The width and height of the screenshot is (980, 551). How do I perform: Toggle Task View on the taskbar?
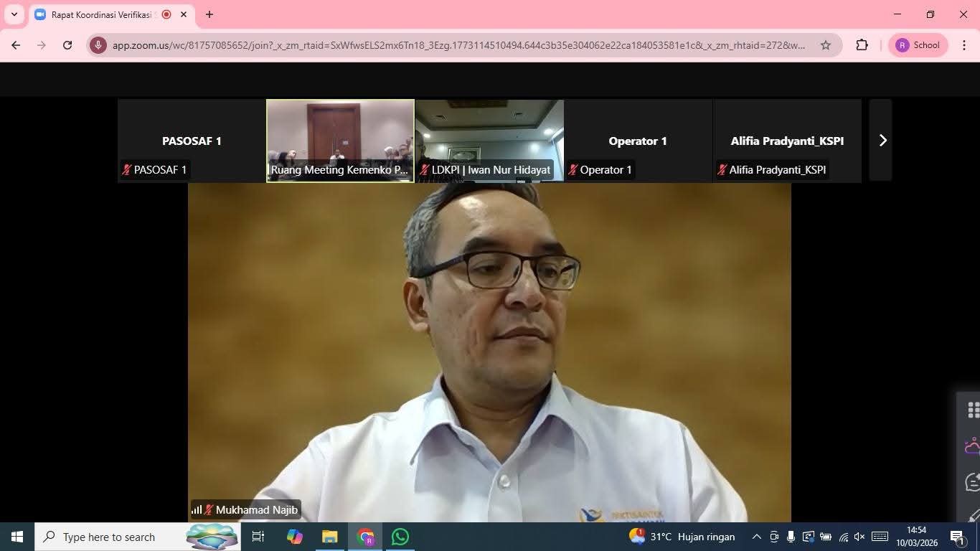tap(258, 537)
